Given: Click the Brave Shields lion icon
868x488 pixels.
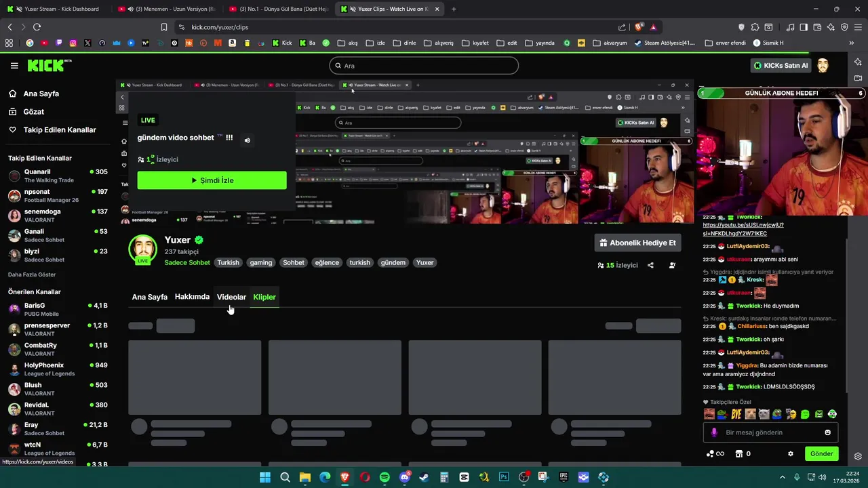Looking at the screenshot, I should pos(639,27).
